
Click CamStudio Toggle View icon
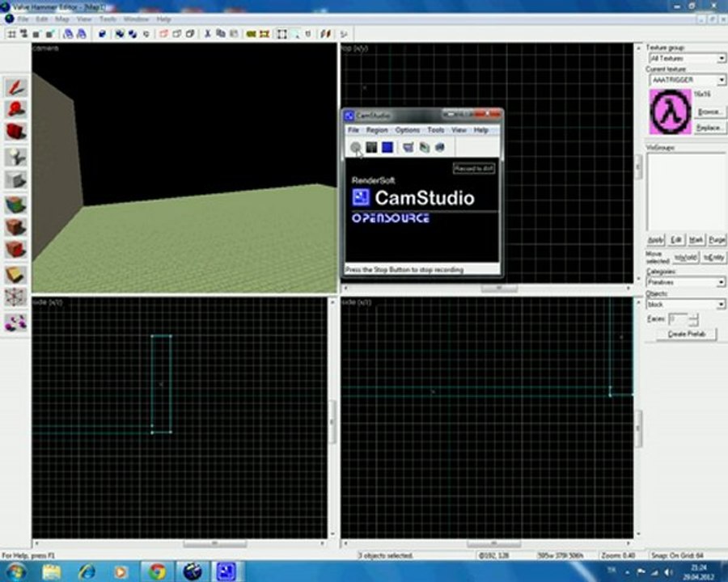pyautogui.click(x=408, y=147)
